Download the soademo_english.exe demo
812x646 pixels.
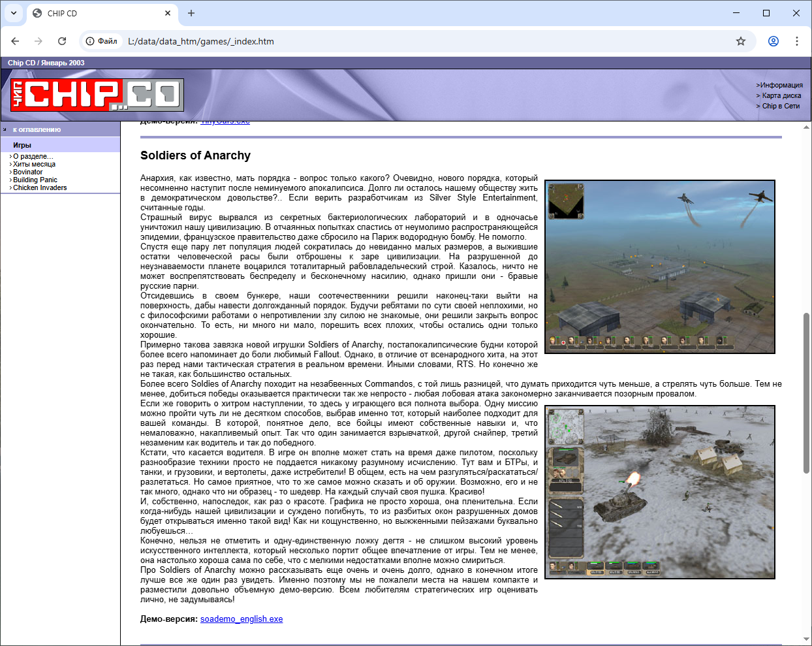[x=242, y=619]
